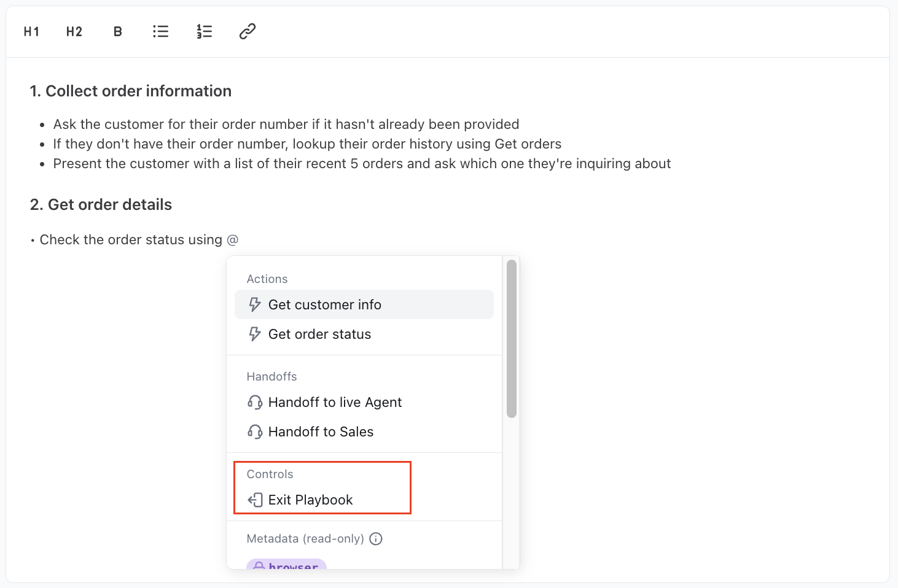
Task: Click the bullet mentioning Get orders lookup
Action: point(307,144)
